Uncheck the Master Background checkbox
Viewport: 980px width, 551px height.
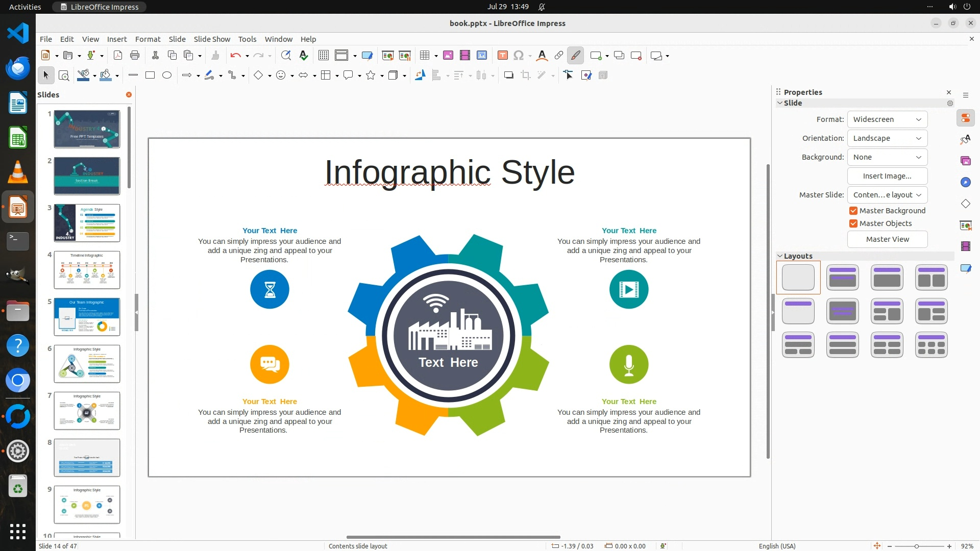[x=853, y=211]
